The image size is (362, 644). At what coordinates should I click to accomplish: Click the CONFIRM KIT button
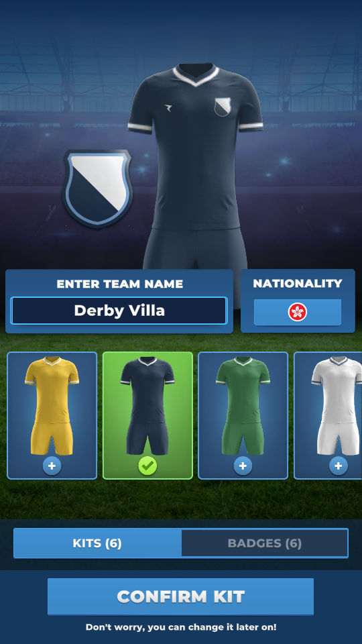[x=180, y=596]
